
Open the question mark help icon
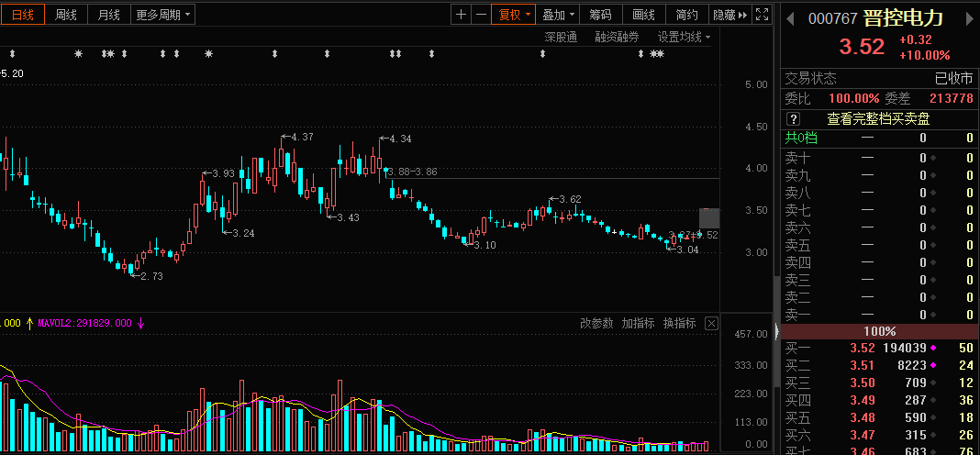(793, 118)
